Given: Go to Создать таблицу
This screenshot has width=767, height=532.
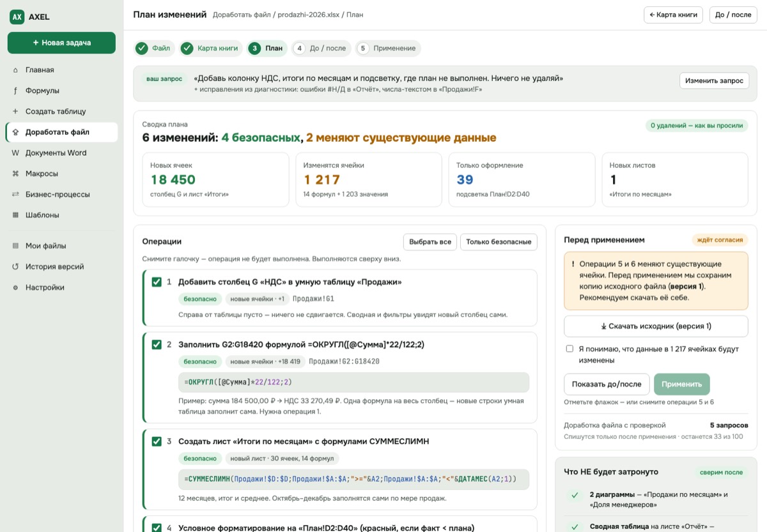Looking at the screenshot, I should click(x=61, y=111).
